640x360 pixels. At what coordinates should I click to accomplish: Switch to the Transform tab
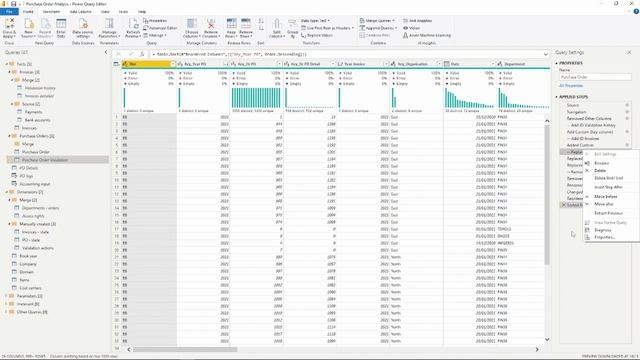(x=51, y=12)
